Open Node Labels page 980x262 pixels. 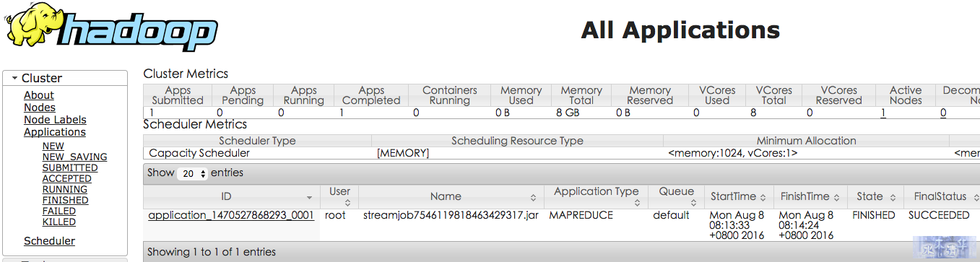click(x=55, y=120)
